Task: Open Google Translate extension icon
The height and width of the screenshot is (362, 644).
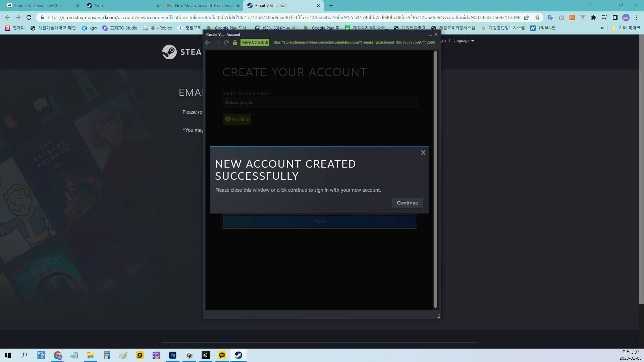Action: tap(550, 17)
